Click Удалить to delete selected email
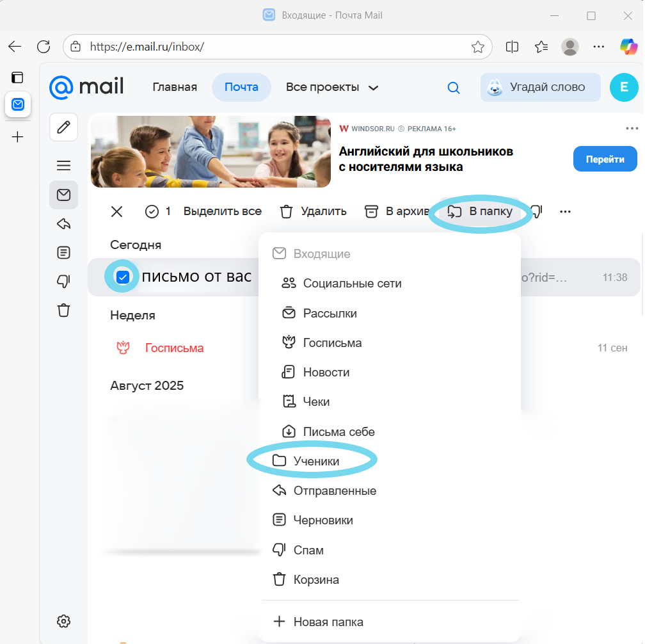 (x=314, y=211)
